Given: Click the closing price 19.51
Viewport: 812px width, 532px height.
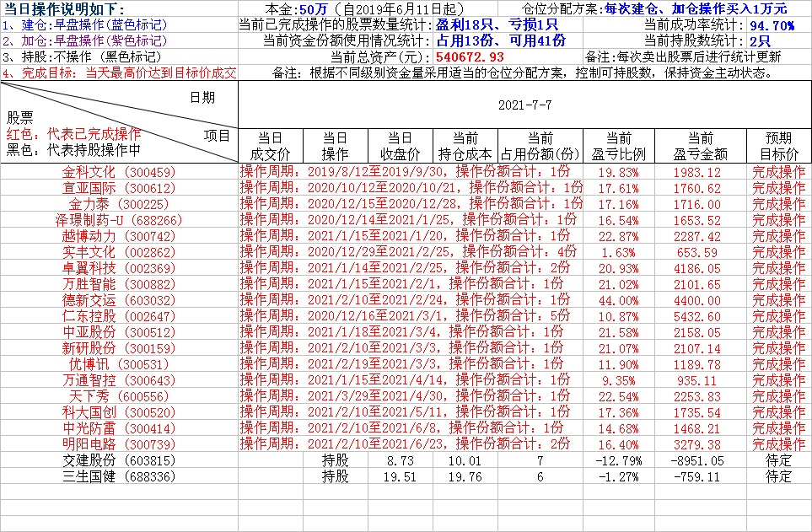Looking at the screenshot, I should click(401, 476).
